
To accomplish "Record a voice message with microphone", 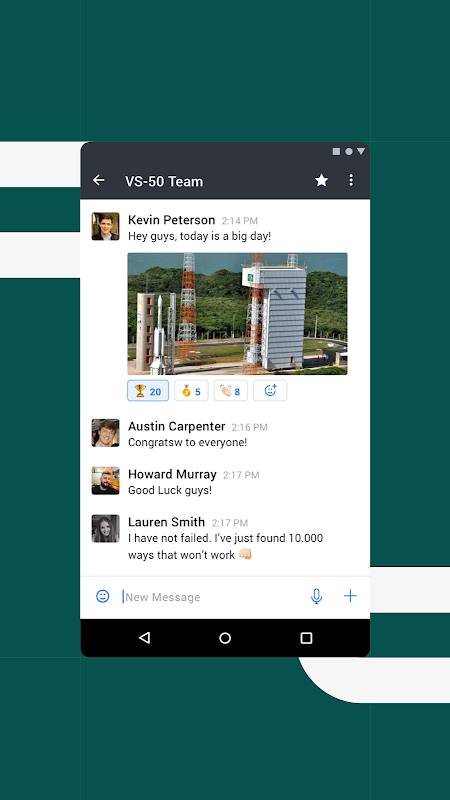I will tap(316, 596).
